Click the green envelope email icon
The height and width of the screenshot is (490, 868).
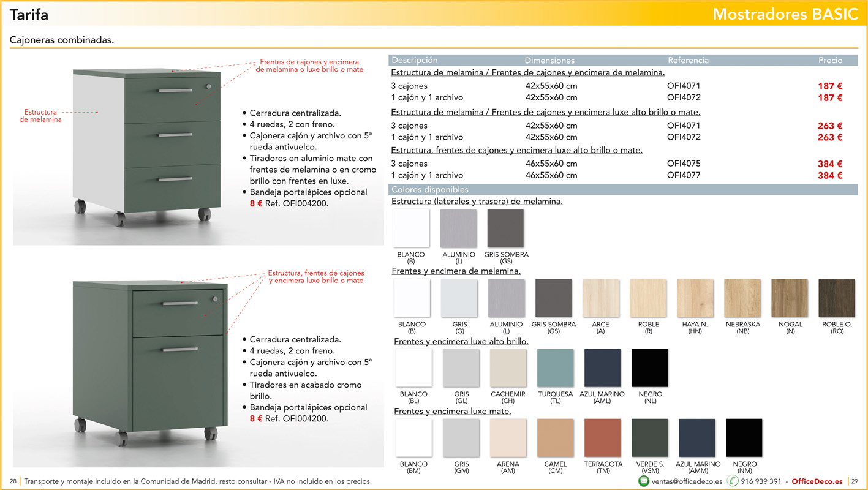644,481
